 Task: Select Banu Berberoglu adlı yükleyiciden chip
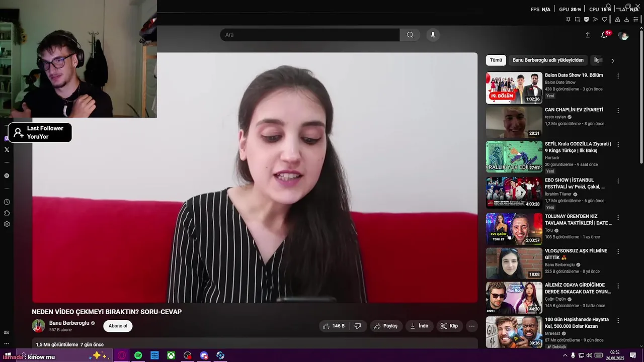(548, 60)
